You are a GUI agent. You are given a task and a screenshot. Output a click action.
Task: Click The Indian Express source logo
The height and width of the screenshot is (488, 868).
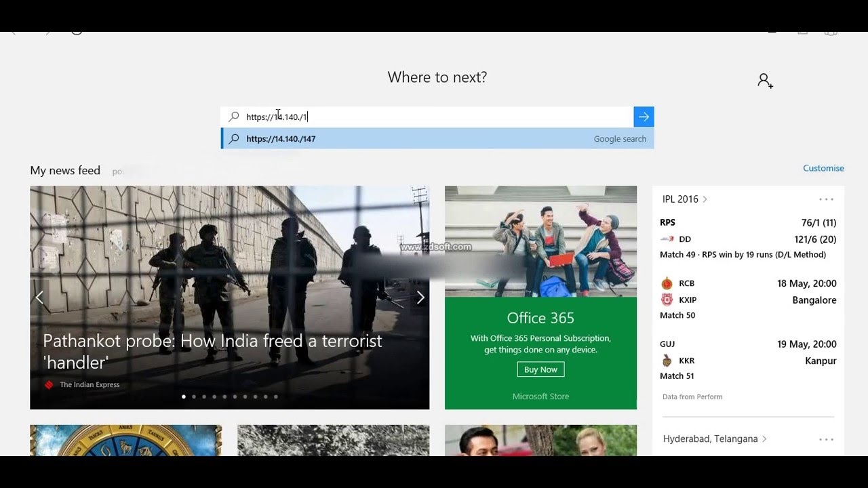click(x=49, y=385)
